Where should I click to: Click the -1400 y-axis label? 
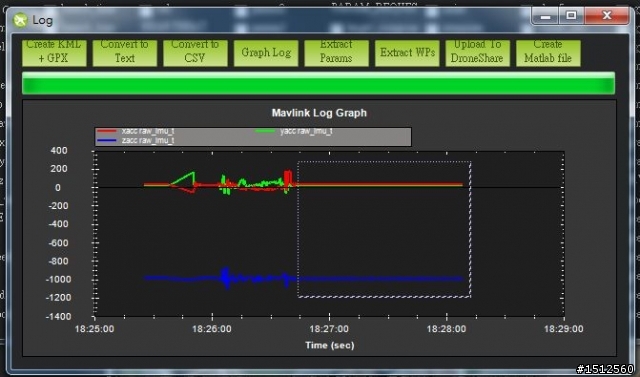pos(58,317)
